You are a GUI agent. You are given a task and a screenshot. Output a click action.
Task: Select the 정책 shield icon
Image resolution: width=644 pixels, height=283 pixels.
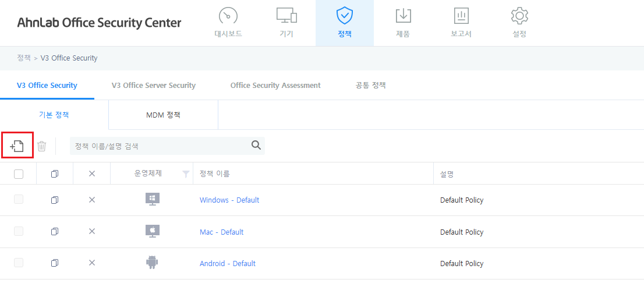pyautogui.click(x=344, y=16)
